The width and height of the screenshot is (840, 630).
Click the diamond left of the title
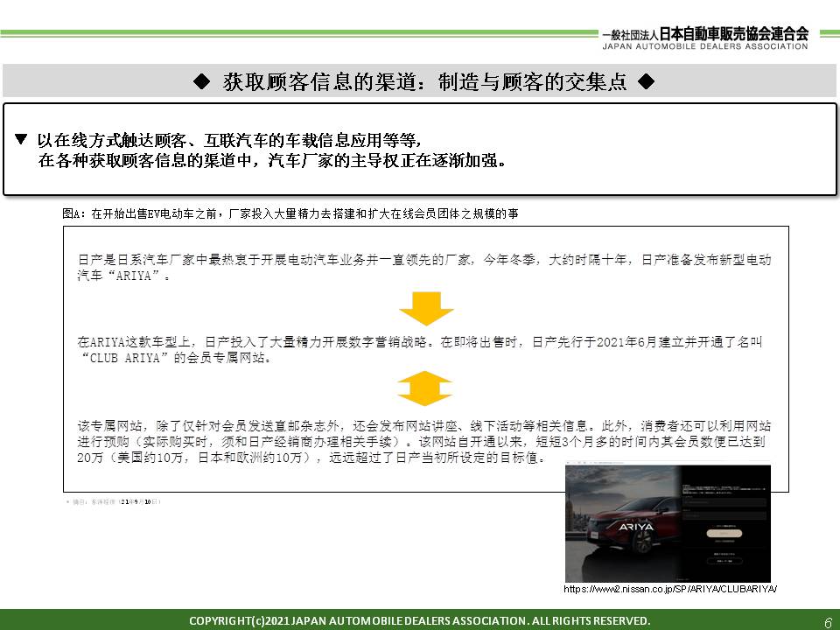pyautogui.click(x=201, y=82)
